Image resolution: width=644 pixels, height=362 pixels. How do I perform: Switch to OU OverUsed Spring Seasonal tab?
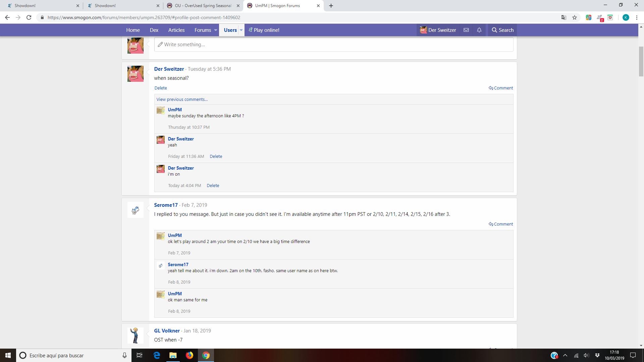203,6
